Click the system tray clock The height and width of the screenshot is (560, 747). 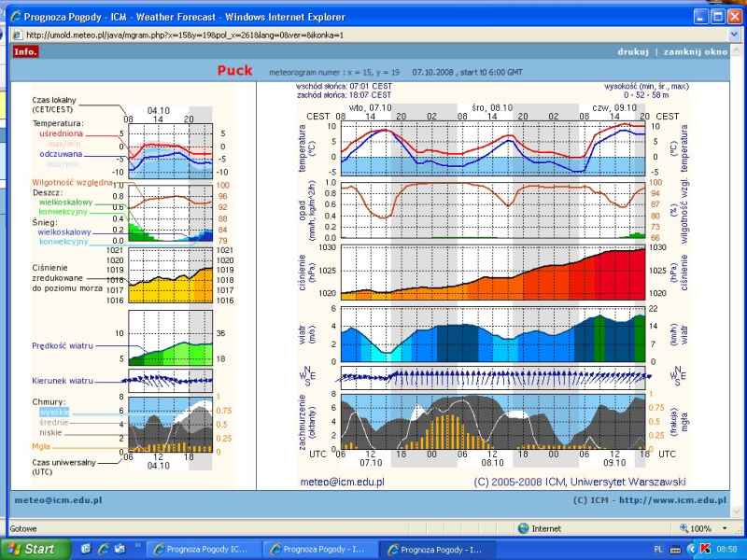pos(726,549)
